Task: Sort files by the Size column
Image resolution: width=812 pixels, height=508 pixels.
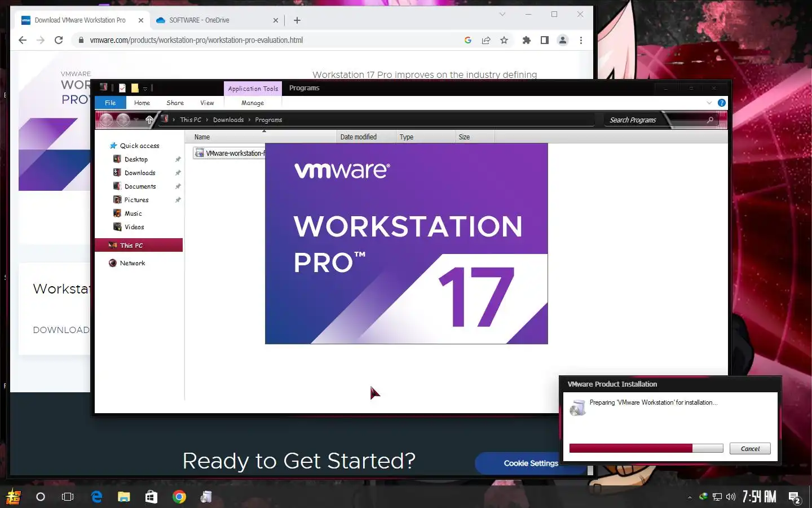Action: pyautogui.click(x=475, y=137)
